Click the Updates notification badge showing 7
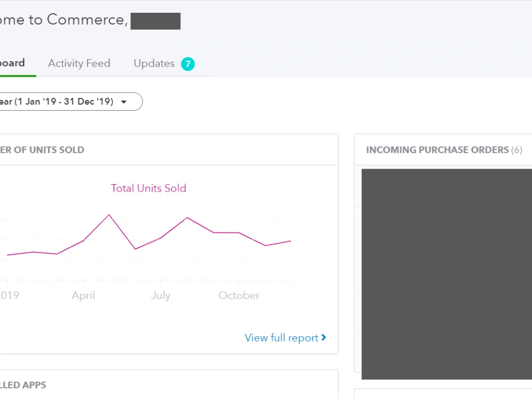532x399 pixels. coord(188,64)
